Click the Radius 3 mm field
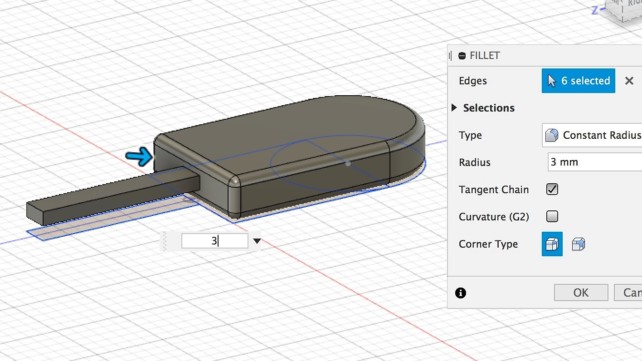The image size is (642, 361). (595, 162)
